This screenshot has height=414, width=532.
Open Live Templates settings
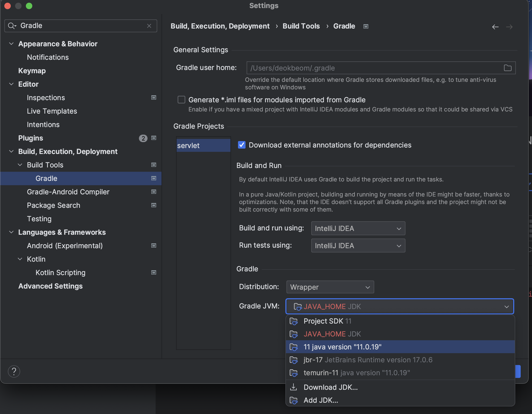coord(52,111)
